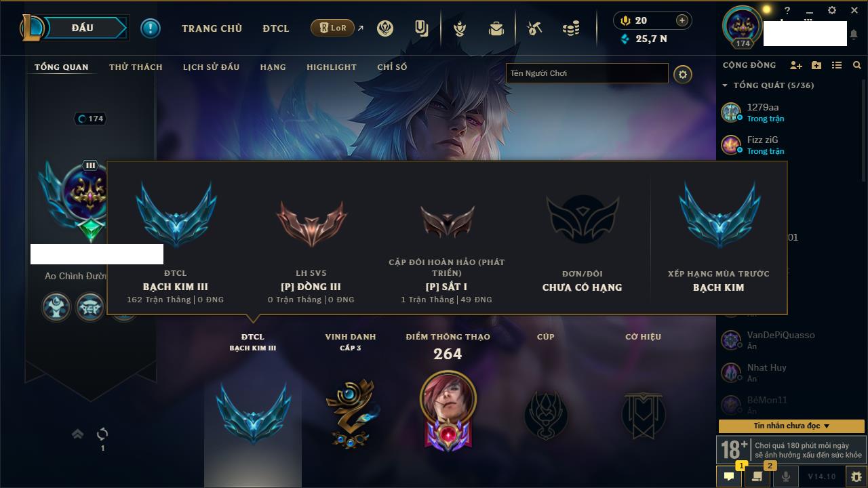Toggle the microphone mute button
This screenshot has height=488, width=868.
785,476
